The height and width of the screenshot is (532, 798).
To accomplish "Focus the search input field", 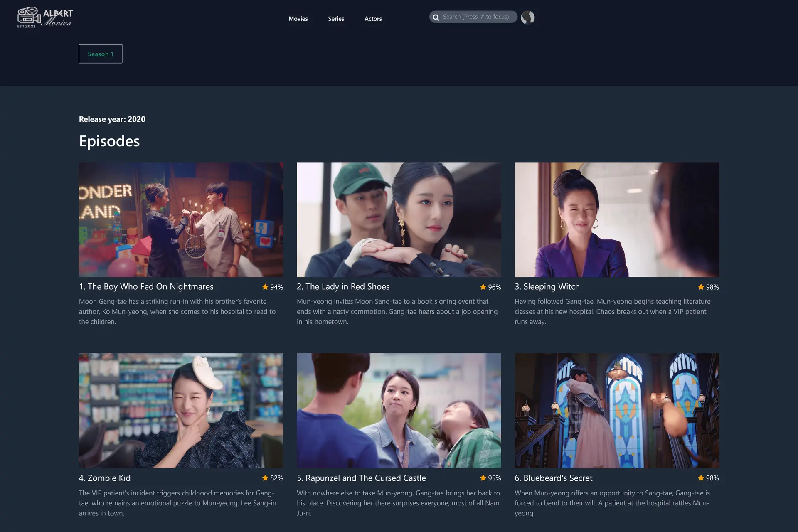I will (x=476, y=17).
